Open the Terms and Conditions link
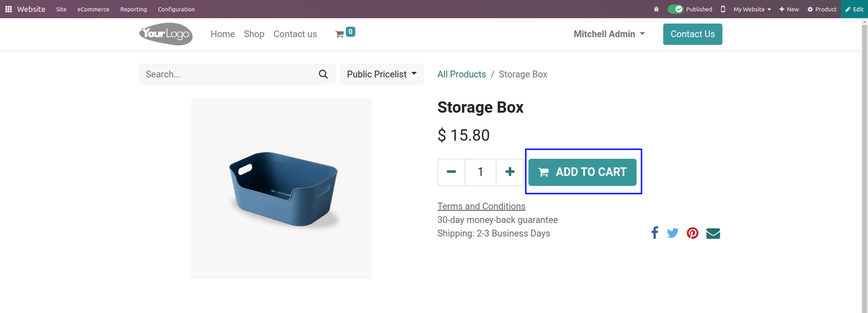 [x=481, y=206]
